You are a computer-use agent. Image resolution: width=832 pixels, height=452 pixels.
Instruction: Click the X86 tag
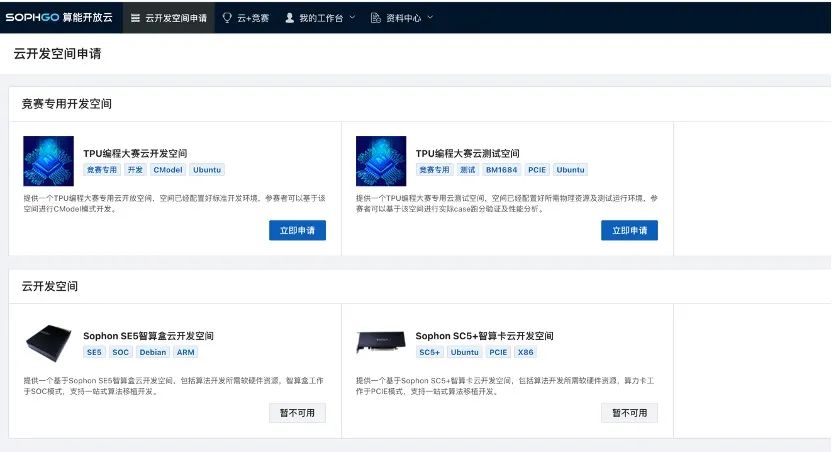(x=526, y=352)
